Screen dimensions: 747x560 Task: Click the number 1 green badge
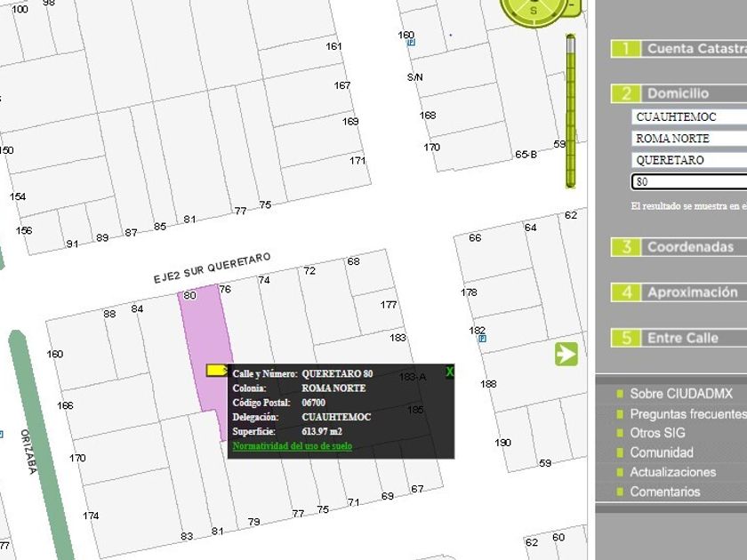(626, 49)
